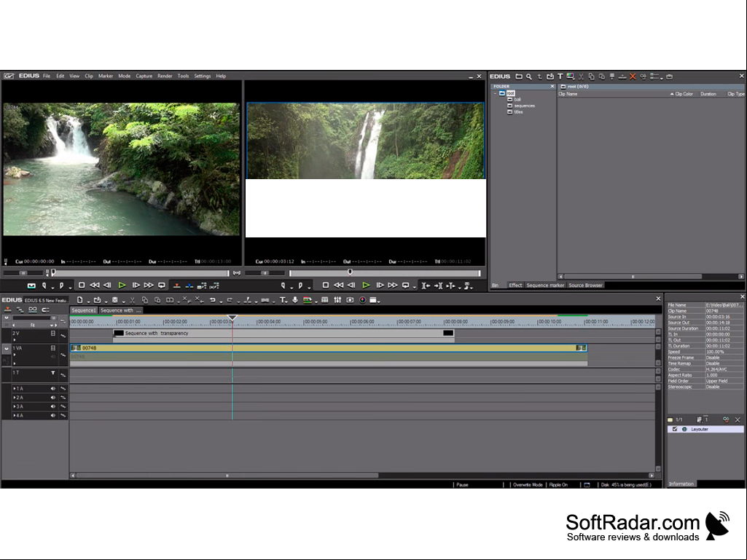This screenshot has width=747, height=560.
Task: Sort by the Duration column header
Action: point(708,94)
